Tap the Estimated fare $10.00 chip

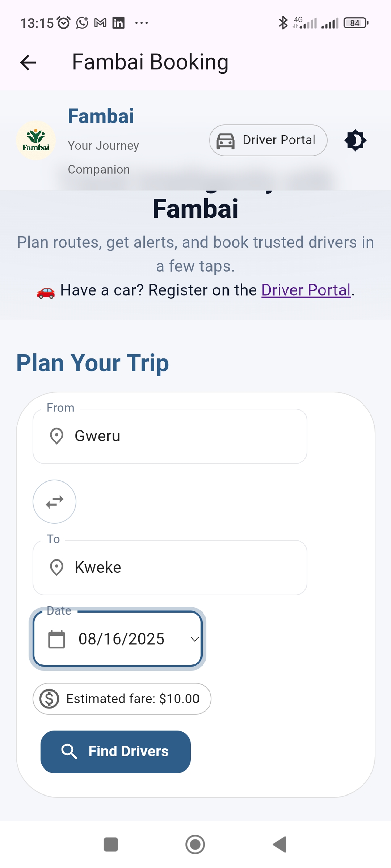122,699
